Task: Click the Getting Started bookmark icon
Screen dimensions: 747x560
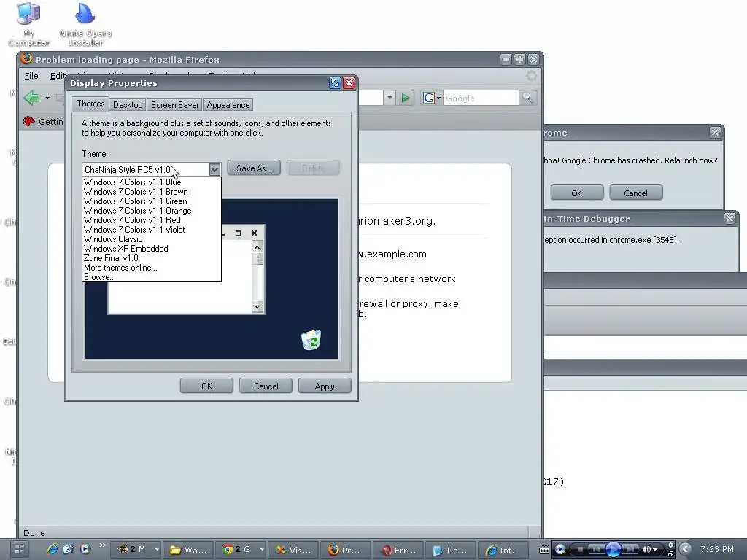Action: (29, 122)
